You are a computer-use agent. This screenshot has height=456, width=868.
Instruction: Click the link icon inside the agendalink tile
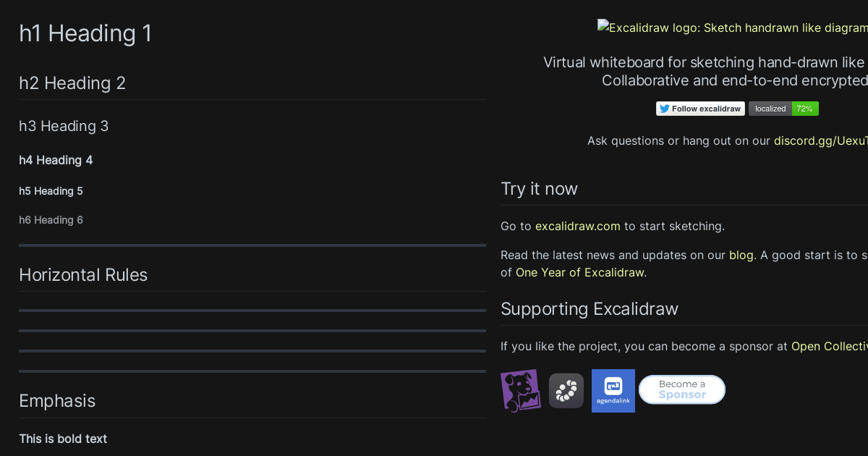[613, 384]
